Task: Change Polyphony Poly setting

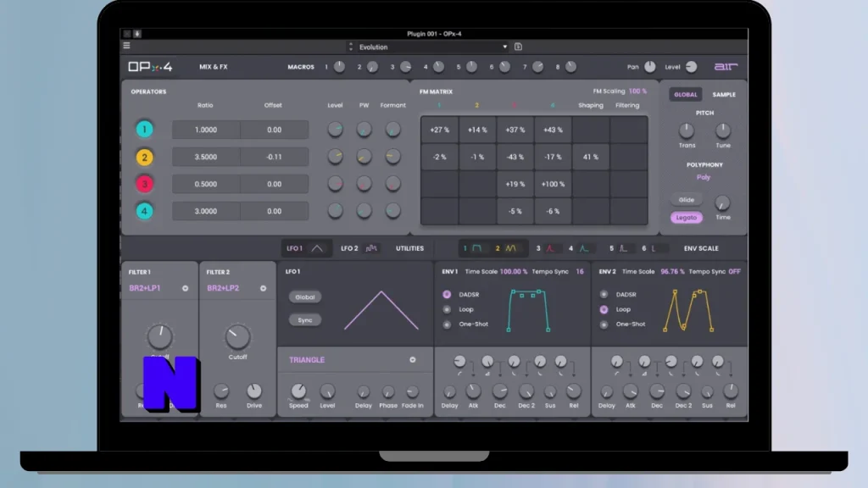Action: click(x=704, y=177)
